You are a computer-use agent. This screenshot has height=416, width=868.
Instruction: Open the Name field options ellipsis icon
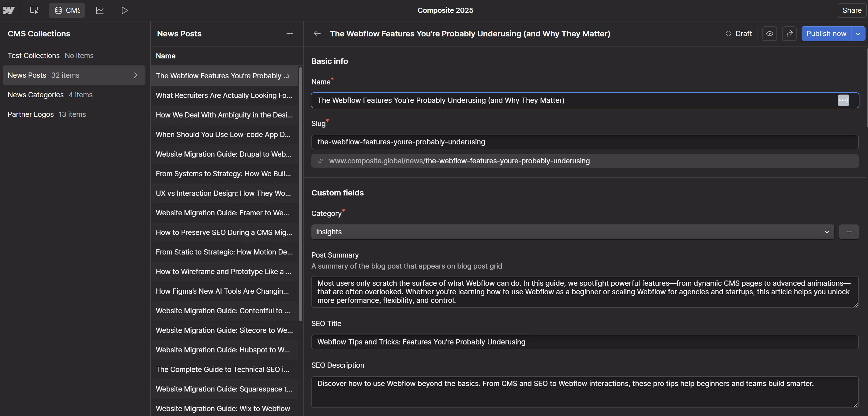point(844,100)
